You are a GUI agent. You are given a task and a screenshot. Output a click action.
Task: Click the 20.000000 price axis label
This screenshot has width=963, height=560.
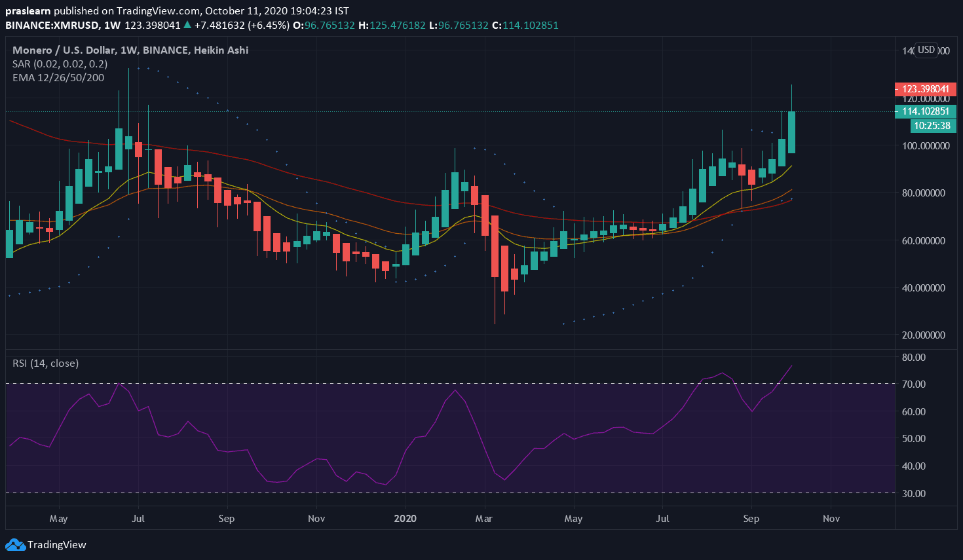pyautogui.click(x=924, y=335)
